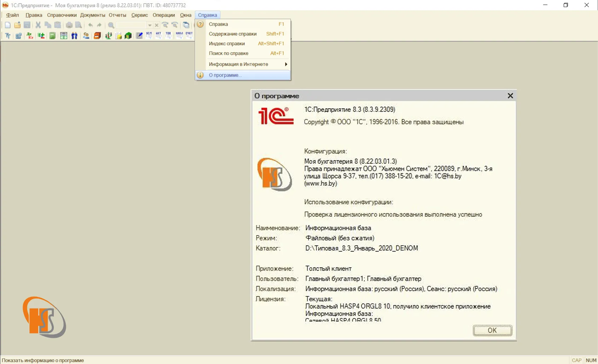Click into the toolbar search text field

click(x=131, y=25)
